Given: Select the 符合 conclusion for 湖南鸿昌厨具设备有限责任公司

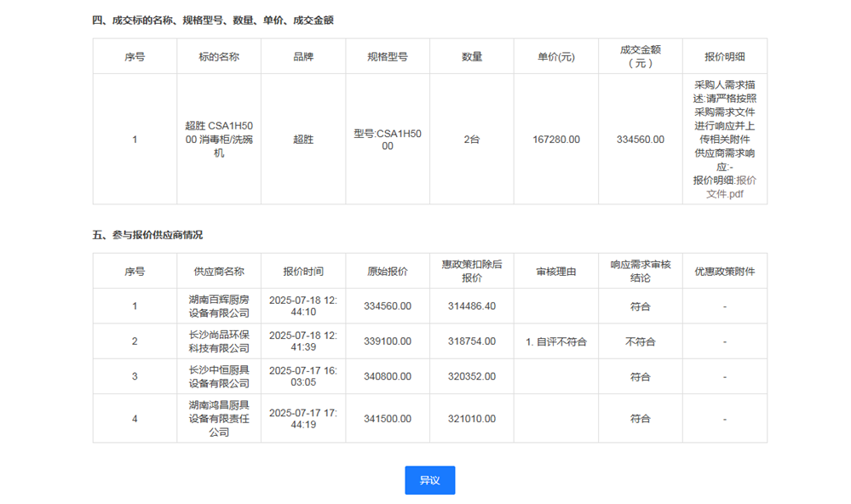Looking at the screenshot, I should tap(641, 418).
